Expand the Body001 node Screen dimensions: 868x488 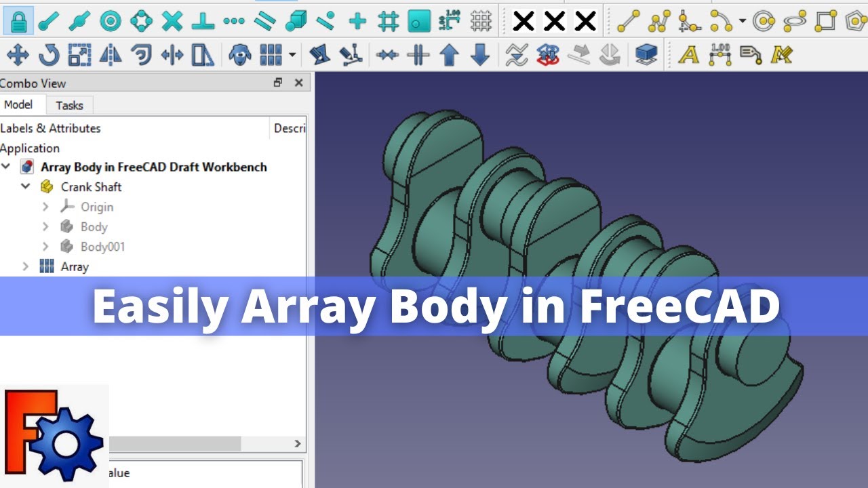click(45, 247)
